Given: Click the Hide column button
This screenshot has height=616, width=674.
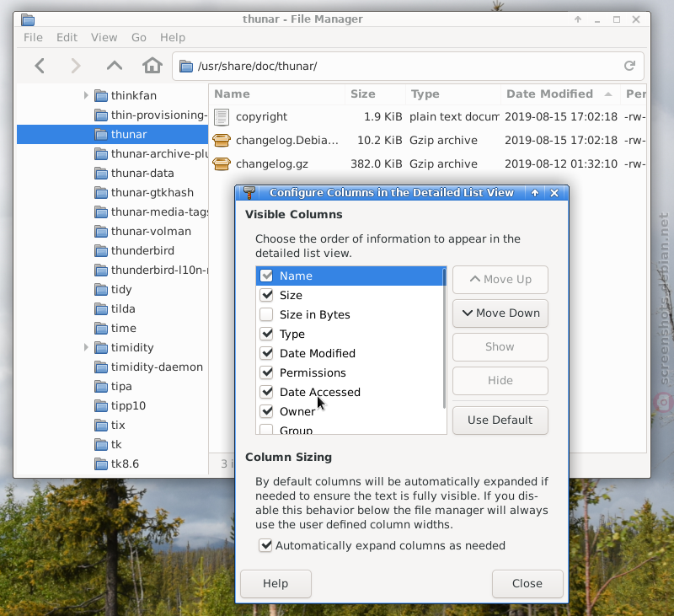Looking at the screenshot, I should (500, 380).
